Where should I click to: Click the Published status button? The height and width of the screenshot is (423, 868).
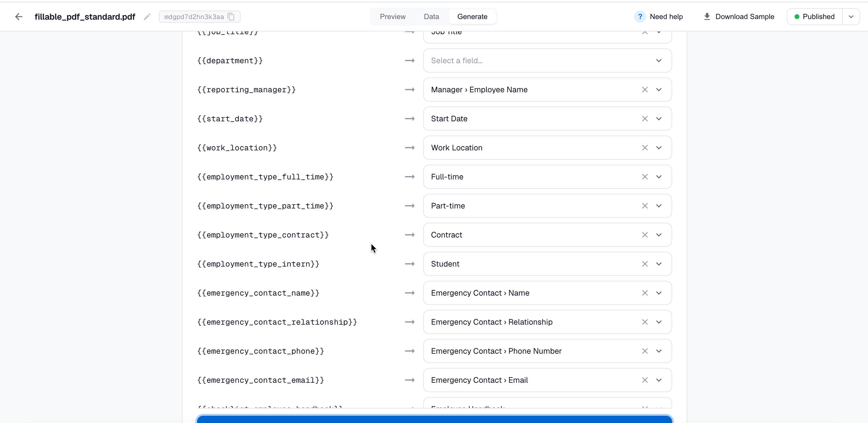click(x=815, y=17)
